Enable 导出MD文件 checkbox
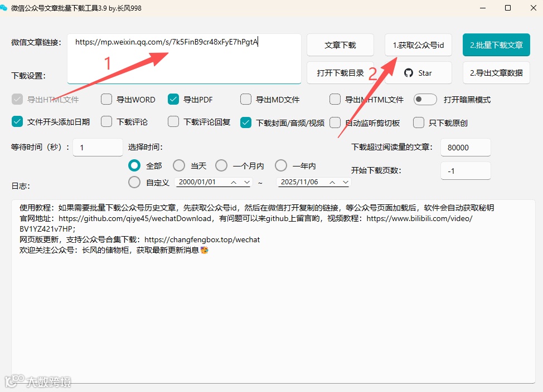 coord(245,100)
